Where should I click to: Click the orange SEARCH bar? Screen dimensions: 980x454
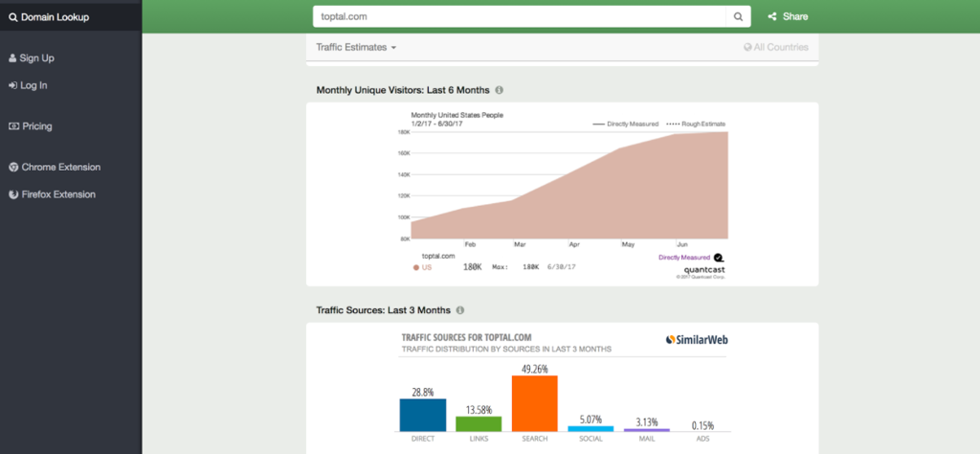coord(535,403)
